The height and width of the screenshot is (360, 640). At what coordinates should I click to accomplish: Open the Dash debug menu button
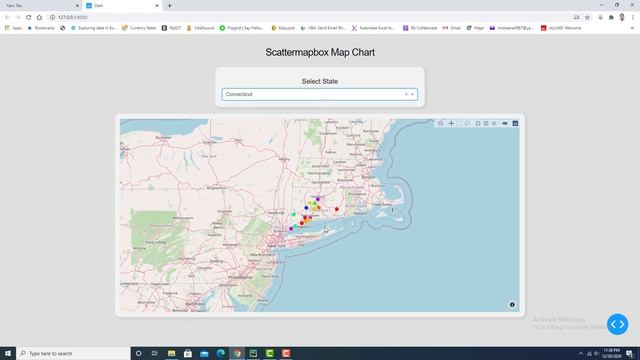tap(617, 324)
